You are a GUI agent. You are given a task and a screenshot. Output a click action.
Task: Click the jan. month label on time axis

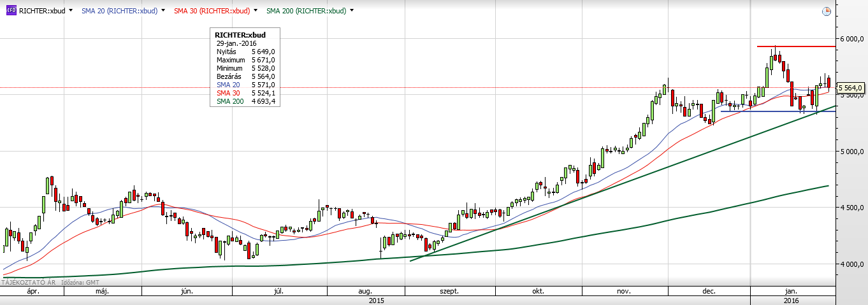point(791,291)
